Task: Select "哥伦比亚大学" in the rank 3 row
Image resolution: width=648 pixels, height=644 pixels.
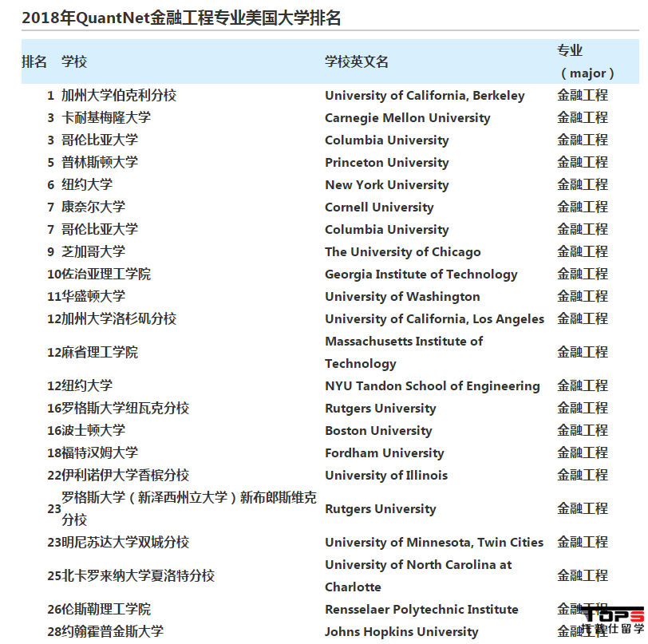Action: click(x=100, y=140)
